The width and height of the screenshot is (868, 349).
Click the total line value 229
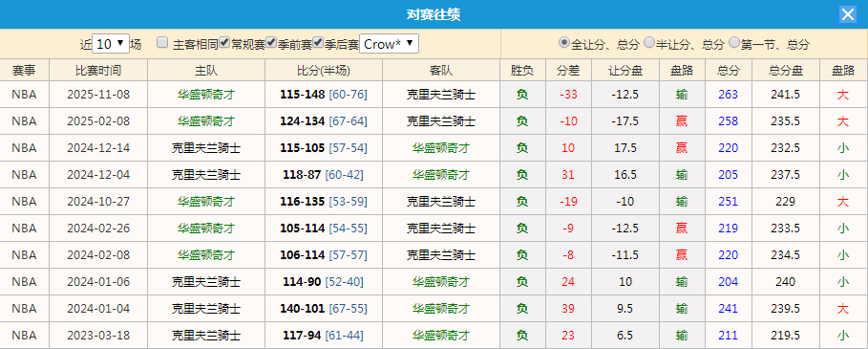786,202
